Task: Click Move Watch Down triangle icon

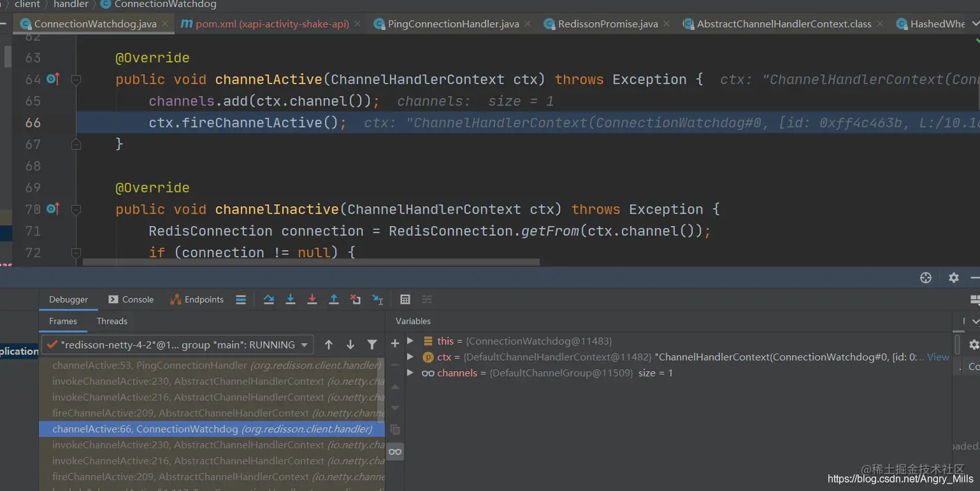Action: pyautogui.click(x=395, y=408)
